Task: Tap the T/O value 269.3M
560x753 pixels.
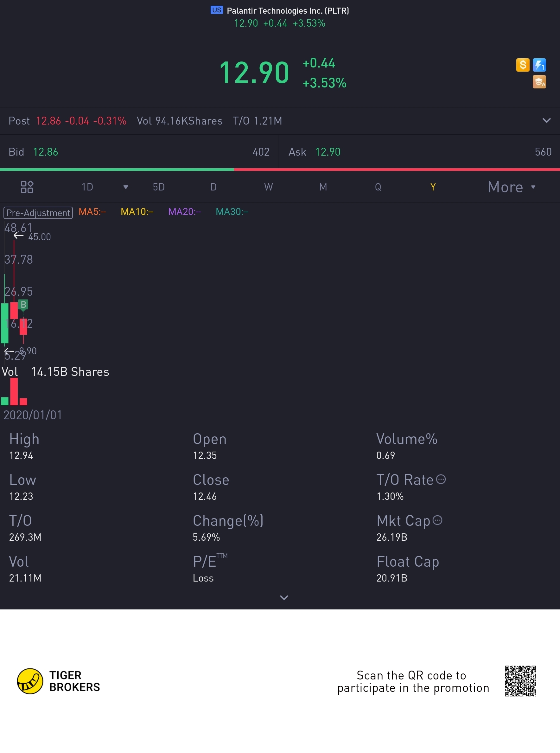Action: tap(25, 537)
